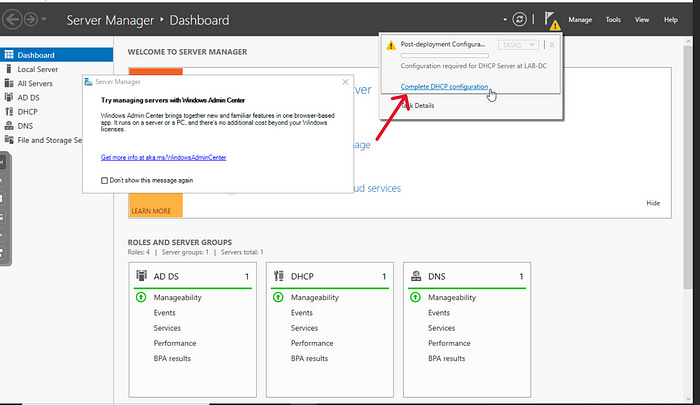Open Events under DHCP tile
This screenshot has width=700, height=405.
point(302,313)
